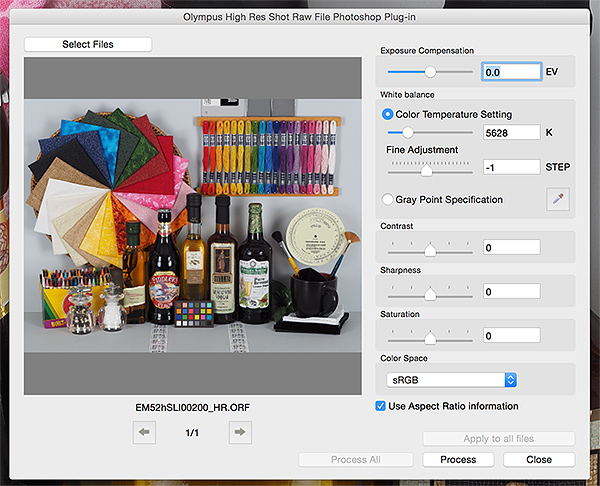The image size is (600, 486).
Task: Open the sRGB Color Space dropdown
Action: [451, 380]
